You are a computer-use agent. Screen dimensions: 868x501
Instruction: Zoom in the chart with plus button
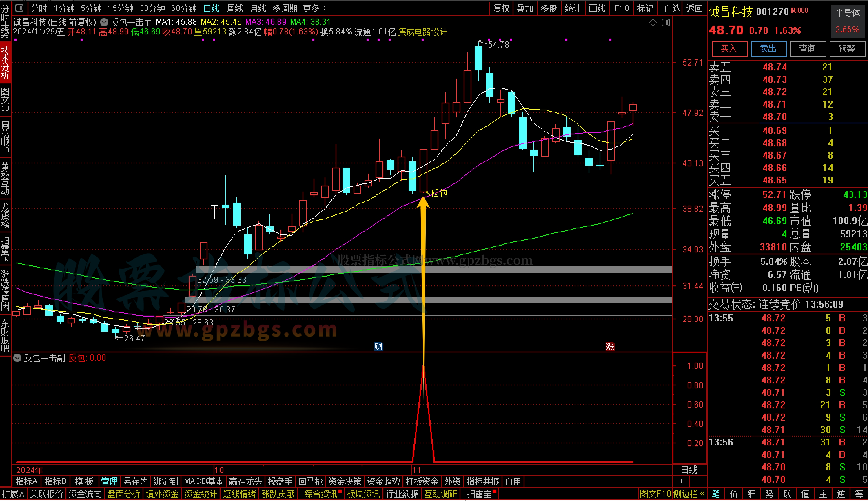[681, 481]
